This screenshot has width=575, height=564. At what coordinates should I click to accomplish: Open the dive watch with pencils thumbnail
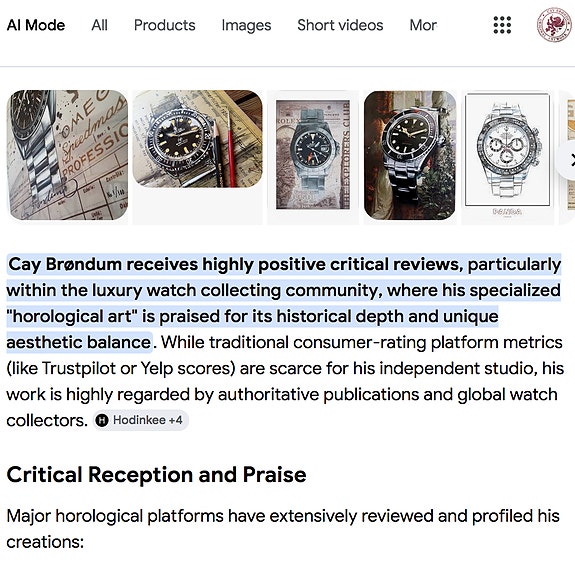[x=197, y=139]
